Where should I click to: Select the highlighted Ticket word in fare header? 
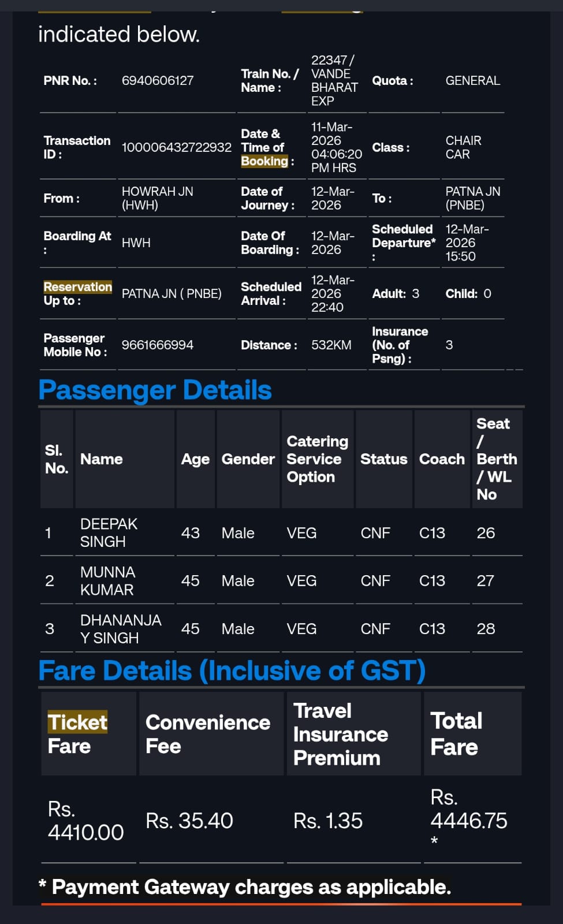pyautogui.click(x=77, y=722)
